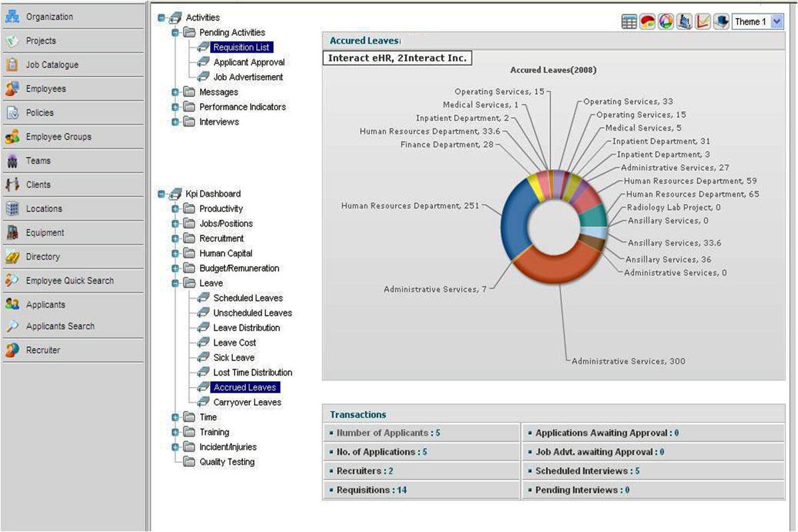This screenshot has height=532, width=798.
Task: Select Requisition List tree item
Action: pos(242,47)
